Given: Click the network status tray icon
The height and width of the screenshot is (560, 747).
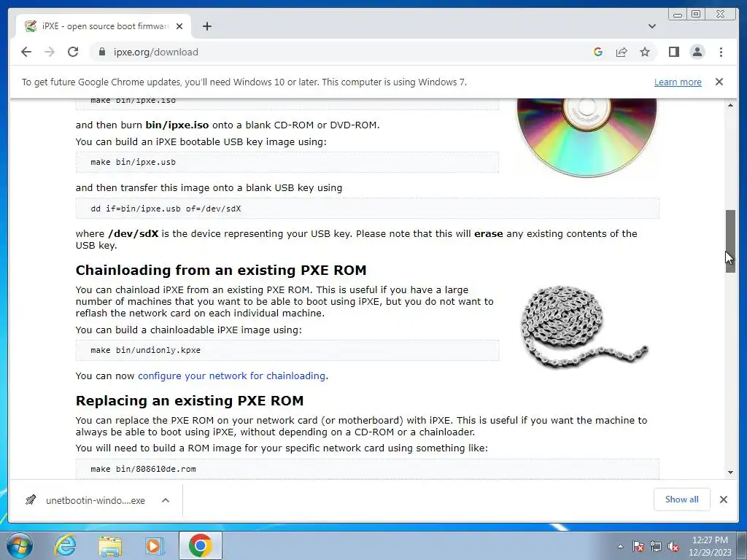Looking at the screenshot, I should pos(656,546).
